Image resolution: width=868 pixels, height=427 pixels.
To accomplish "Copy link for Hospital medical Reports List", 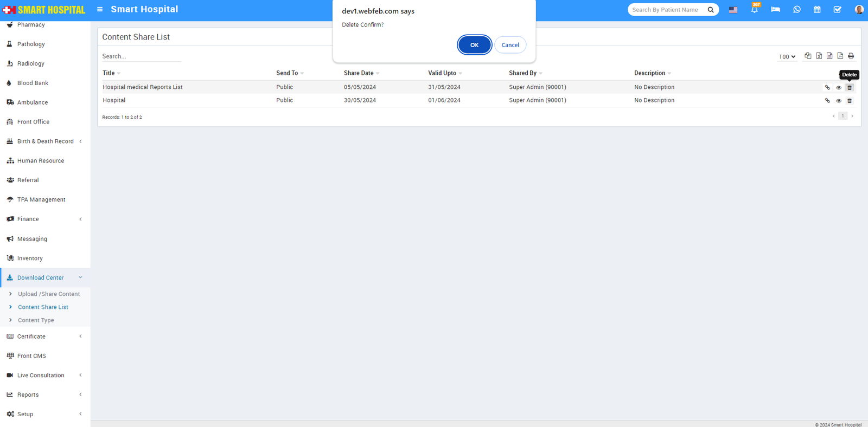I will [827, 88].
